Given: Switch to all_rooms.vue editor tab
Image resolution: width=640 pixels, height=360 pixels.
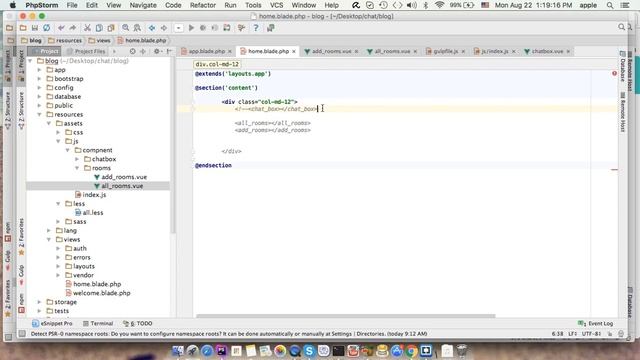Looking at the screenshot, I should [392, 51].
